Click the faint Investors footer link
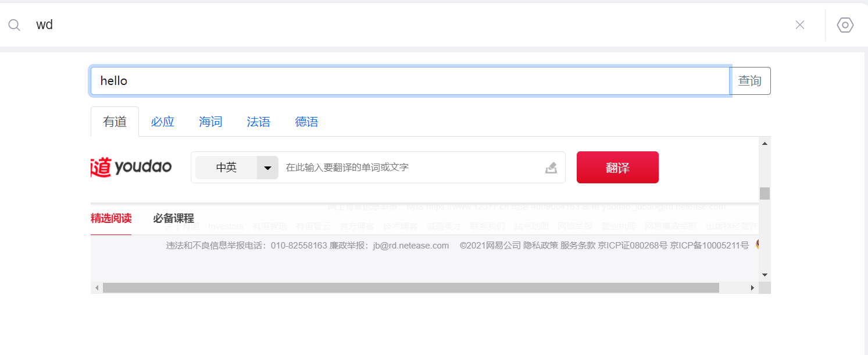 pyautogui.click(x=226, y=226)
